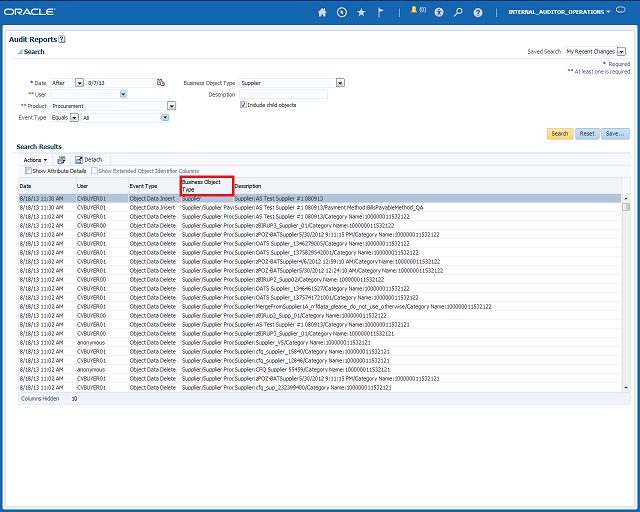Select row with cfq_sup_232399400

click(320, 387)
